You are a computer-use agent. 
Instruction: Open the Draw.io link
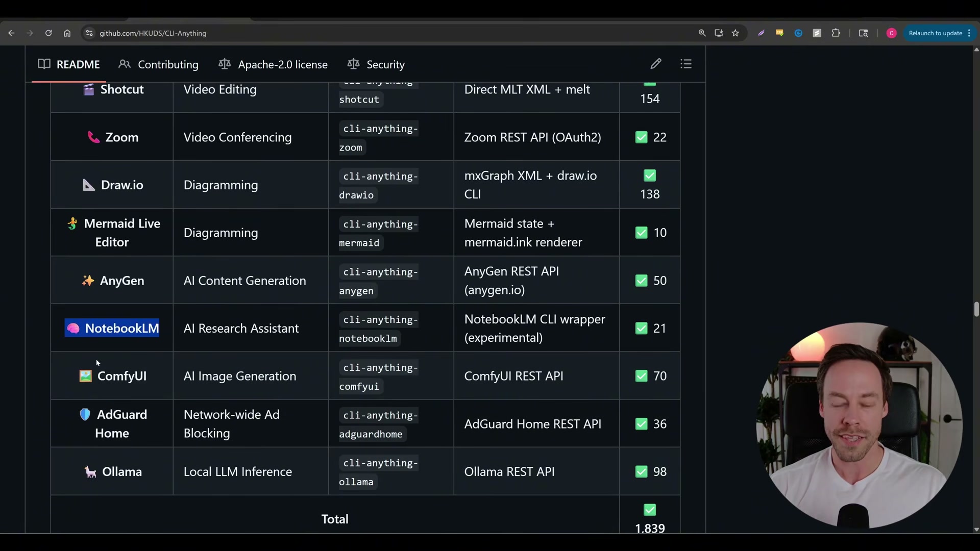point(122,185)
